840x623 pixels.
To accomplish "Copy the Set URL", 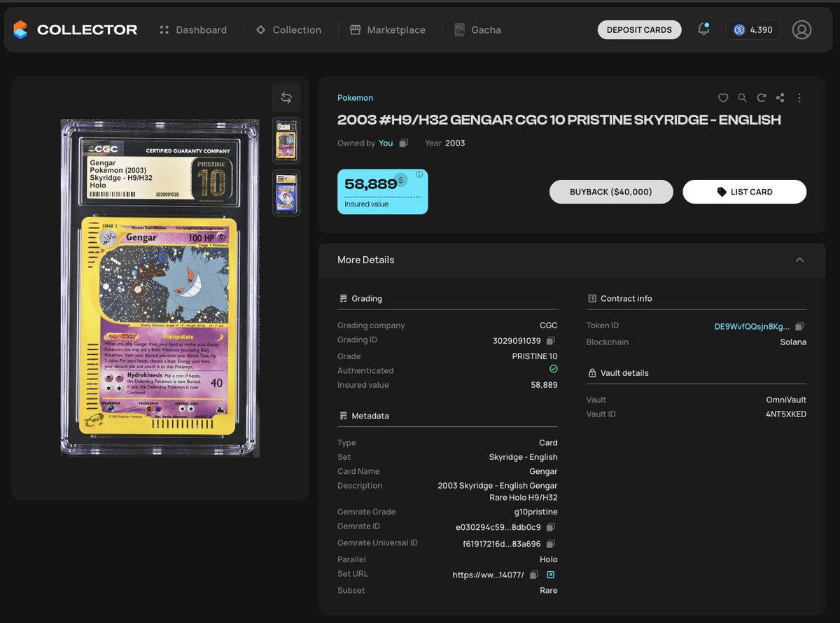I will [533, 575].
